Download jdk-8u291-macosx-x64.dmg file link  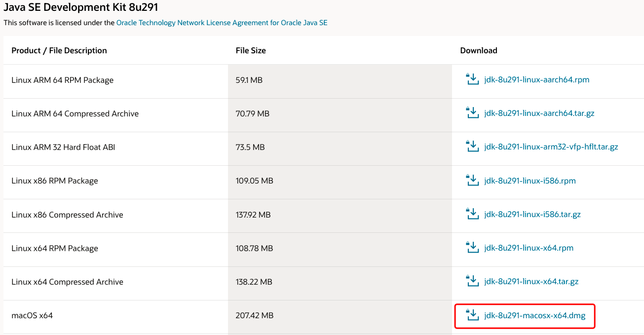535,315
